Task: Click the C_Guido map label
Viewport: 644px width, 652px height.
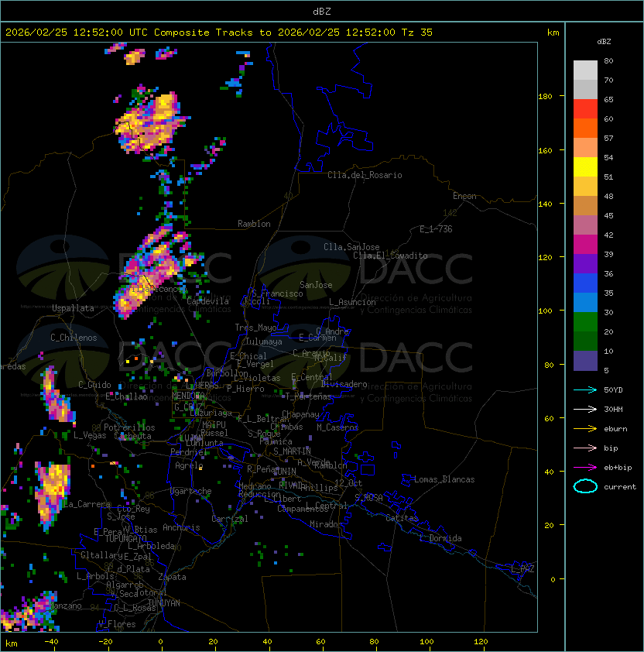Action: [x=94, y=385]
